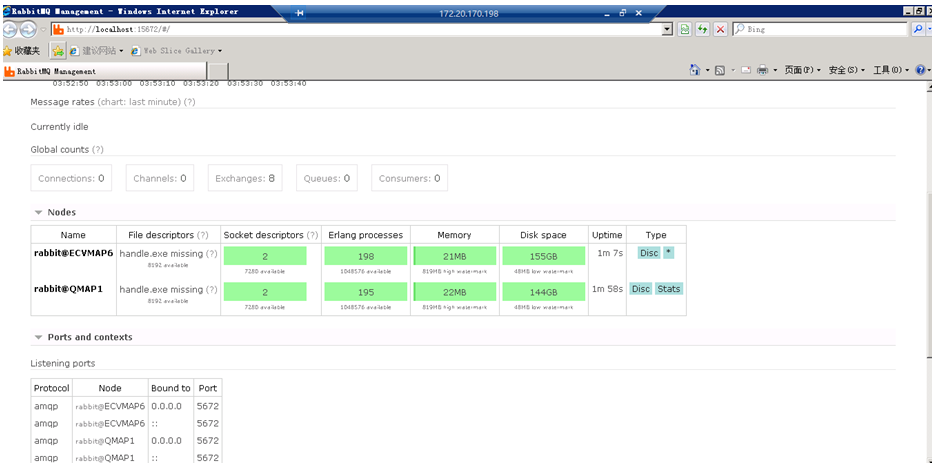
Task: Click the localhost:15672 address bar
Action: (x=357, y=29)
